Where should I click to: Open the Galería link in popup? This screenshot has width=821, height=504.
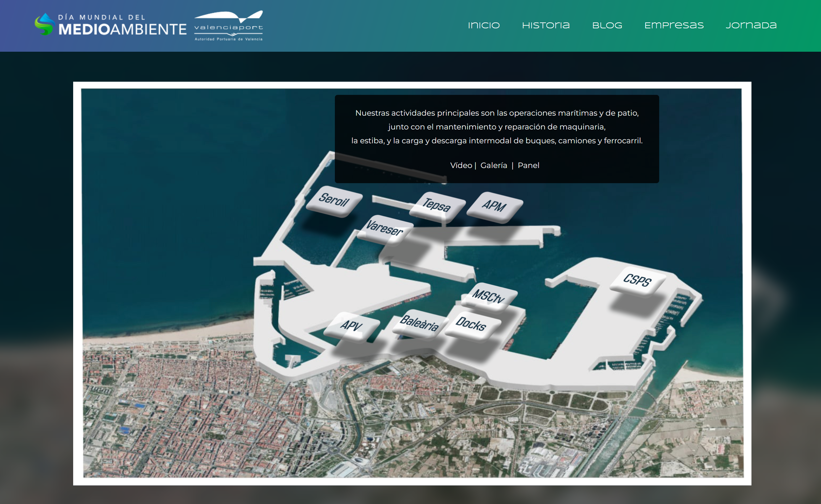pyautogui.click(x=493, y=165)
